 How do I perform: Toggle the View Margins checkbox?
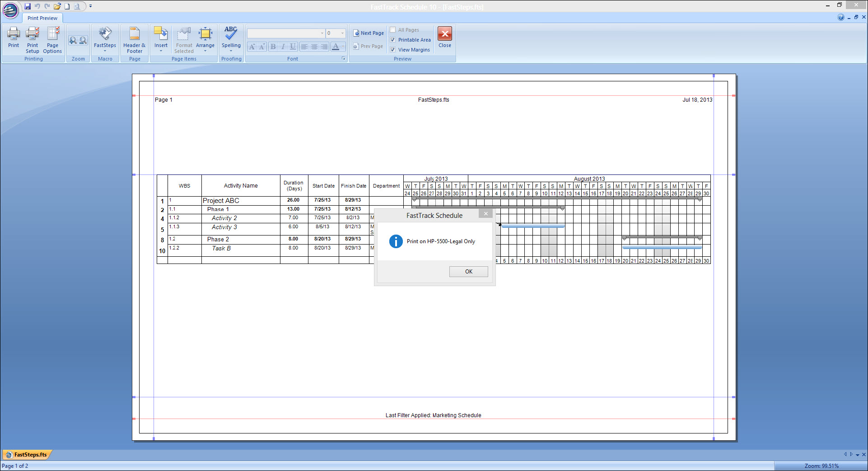coord(393,50)
